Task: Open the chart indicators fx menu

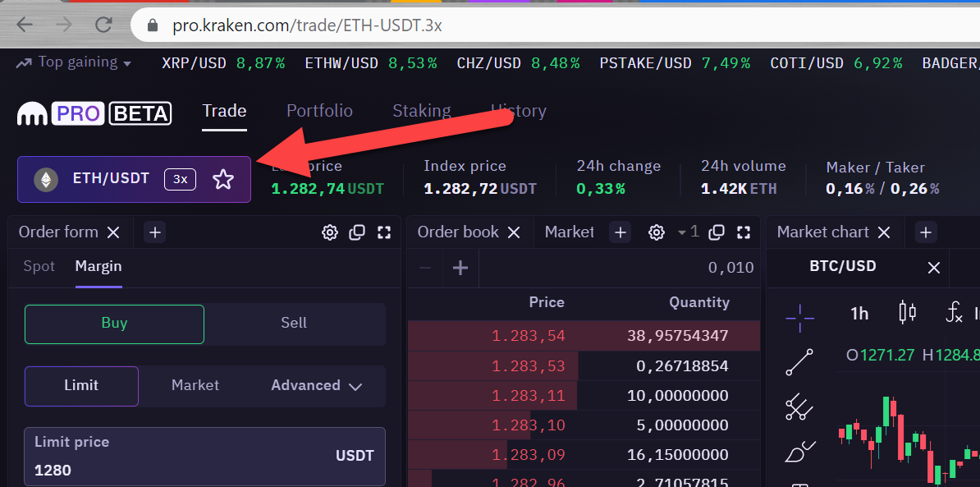Action: (954, 312)
